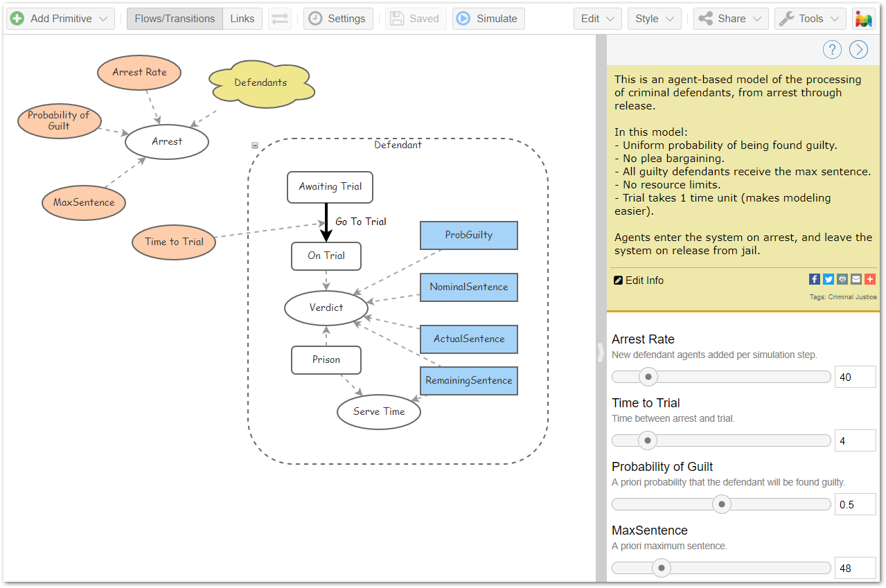
Task: Click the Edit Info pencil icon
Action: 619,280
